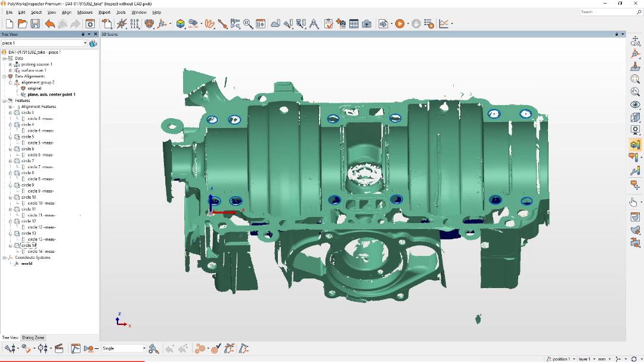Viewport: 644px width, 362px height.
Task: Click the New project icon
Action: pyautogui.click(x=10, y=24)
